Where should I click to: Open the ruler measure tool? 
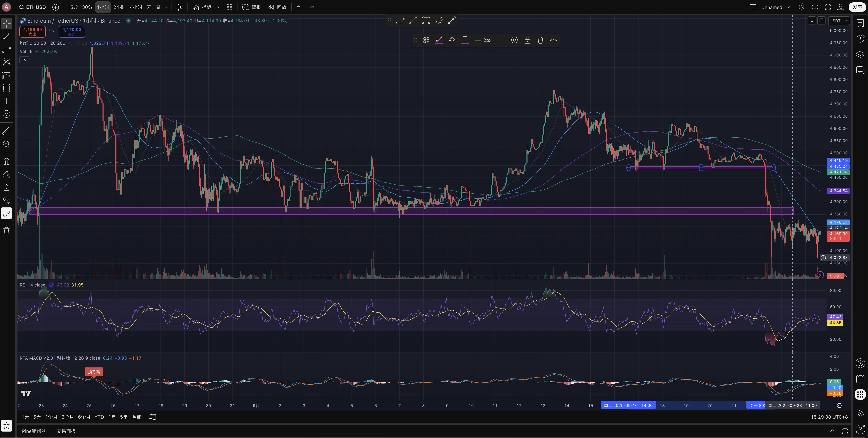point(6,131)
